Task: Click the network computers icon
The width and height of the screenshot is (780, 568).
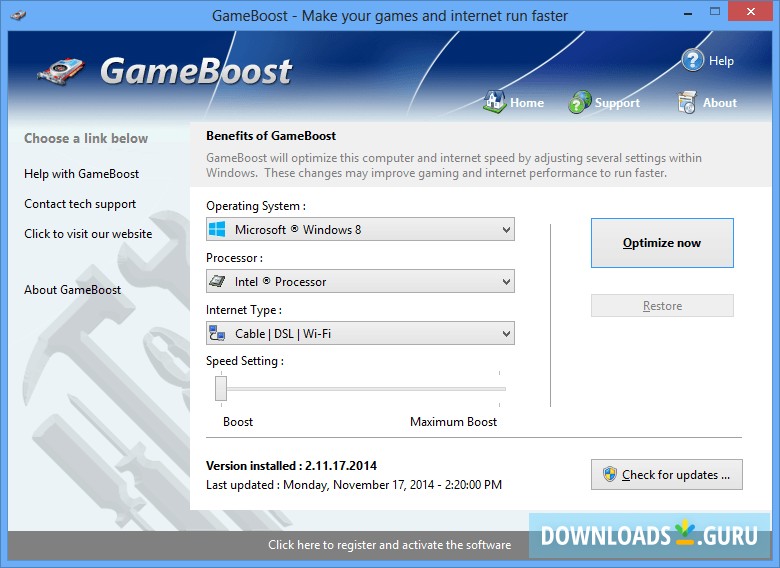Action: [x=217, y=333]
